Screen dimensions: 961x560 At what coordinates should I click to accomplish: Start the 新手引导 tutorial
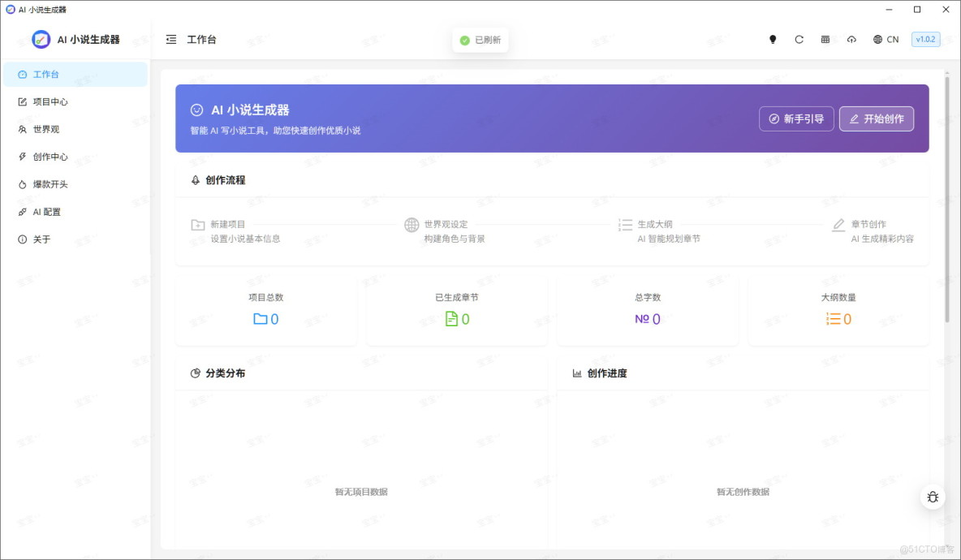pyautogui.click(x=796, y=118)
